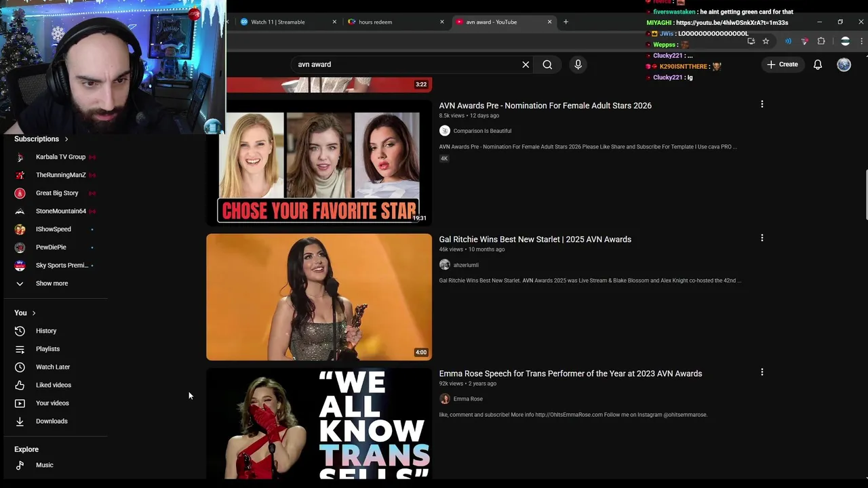Open the You section chevron
Screen dimensions: 868x488
[34, 313]
